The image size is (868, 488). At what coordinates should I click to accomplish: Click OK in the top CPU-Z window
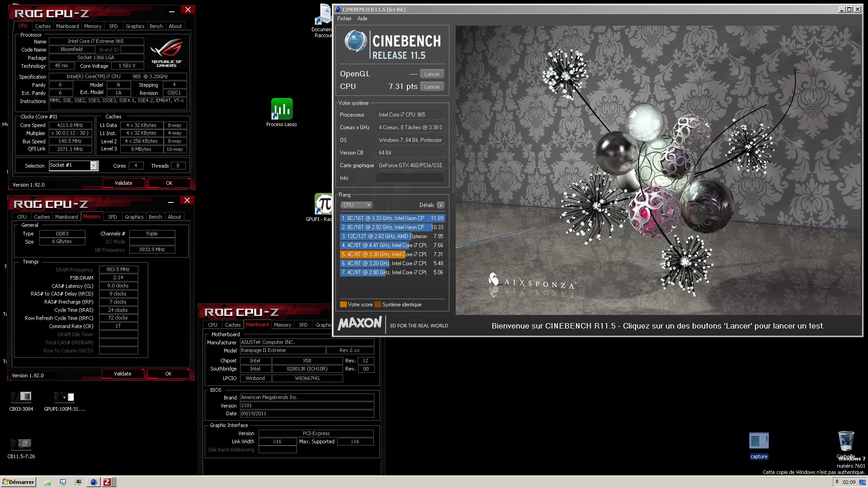tap(169, 183)
